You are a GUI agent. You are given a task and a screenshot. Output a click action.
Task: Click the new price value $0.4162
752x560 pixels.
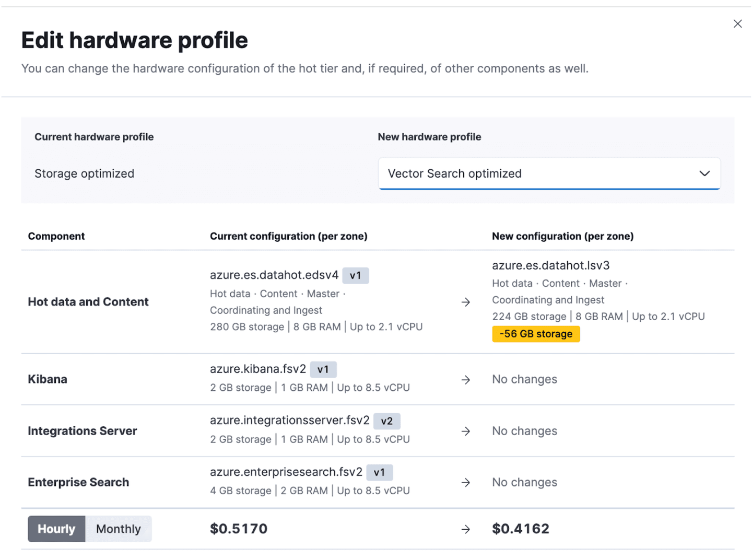pos(521,529)
